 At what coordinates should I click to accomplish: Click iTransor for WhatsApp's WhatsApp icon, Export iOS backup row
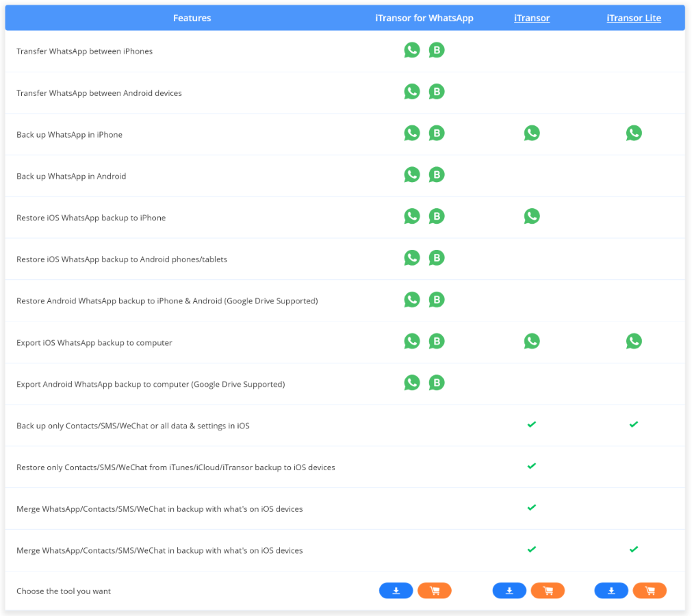(411, 341)
